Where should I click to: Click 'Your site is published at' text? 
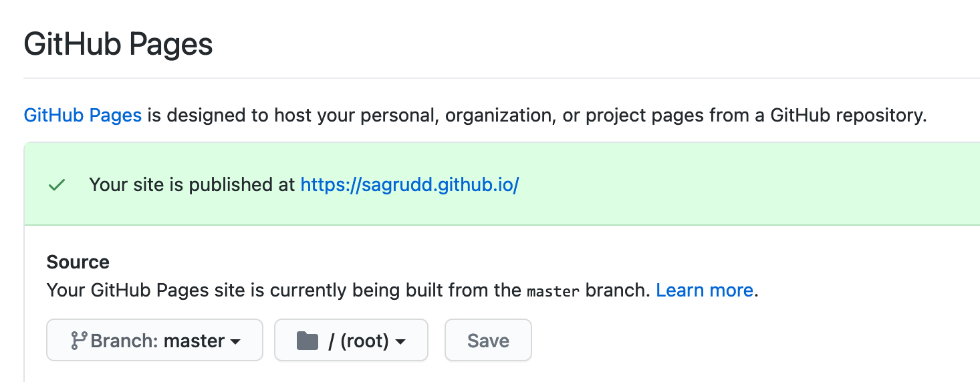point(193,185)
